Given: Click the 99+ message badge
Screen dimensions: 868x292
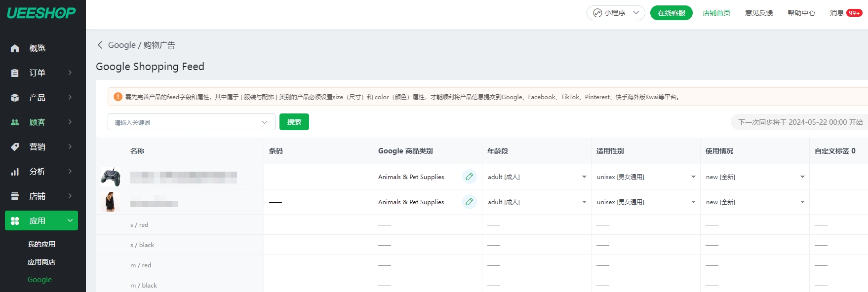Looking at the screenshot, I should coord(854,13).
